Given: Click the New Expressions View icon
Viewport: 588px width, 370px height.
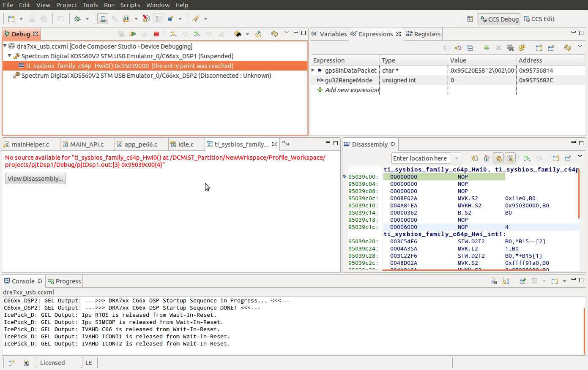Looking at the screenshot, I should coord(539,48).
